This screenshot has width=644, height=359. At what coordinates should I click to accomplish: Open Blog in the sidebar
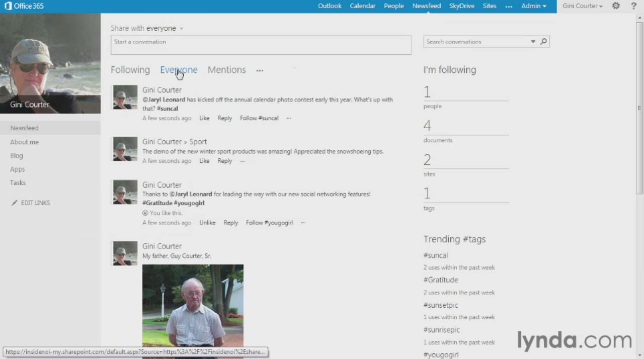click(17, 156)
